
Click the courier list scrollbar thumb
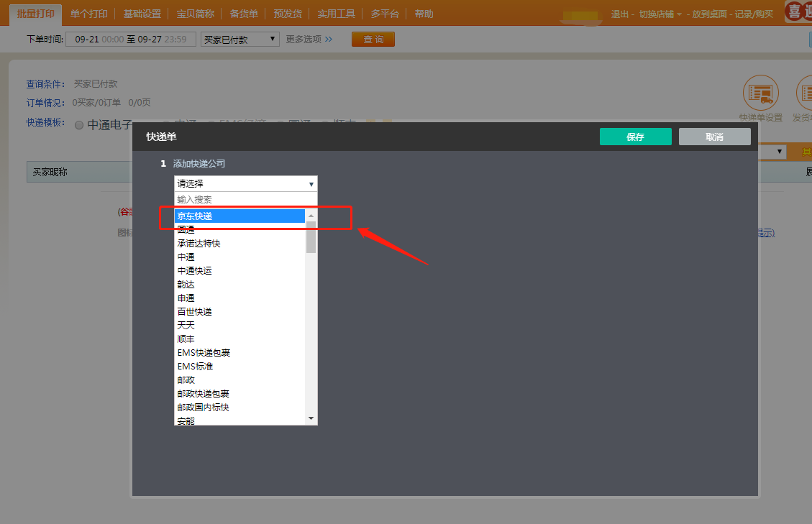click(x=311, y=237)
